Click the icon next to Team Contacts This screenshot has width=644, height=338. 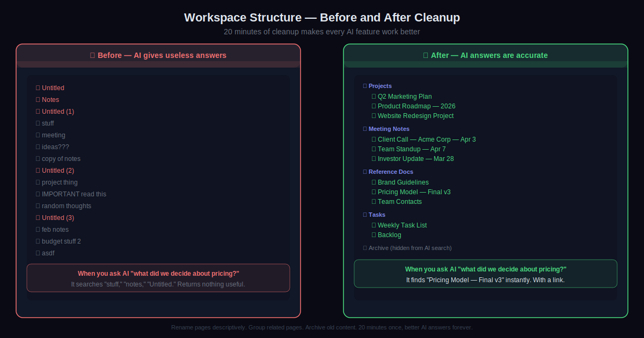coord(374,202)
